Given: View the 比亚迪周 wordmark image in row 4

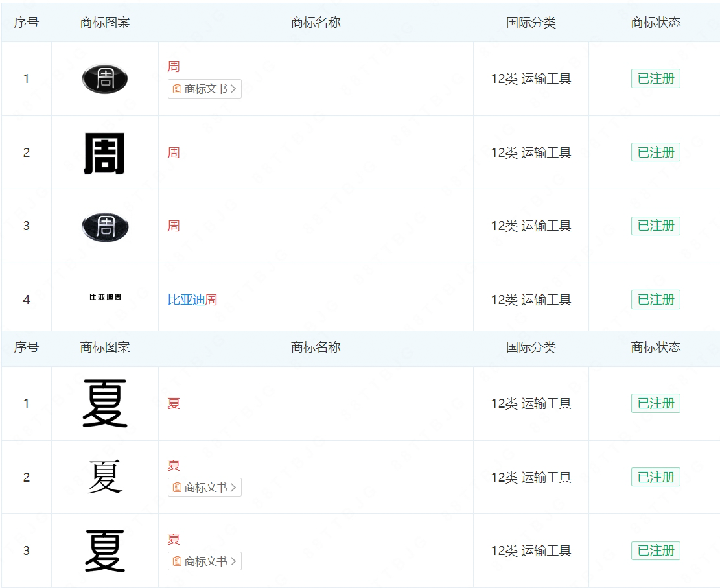Looking at the screenshot, I should point(105,297).
